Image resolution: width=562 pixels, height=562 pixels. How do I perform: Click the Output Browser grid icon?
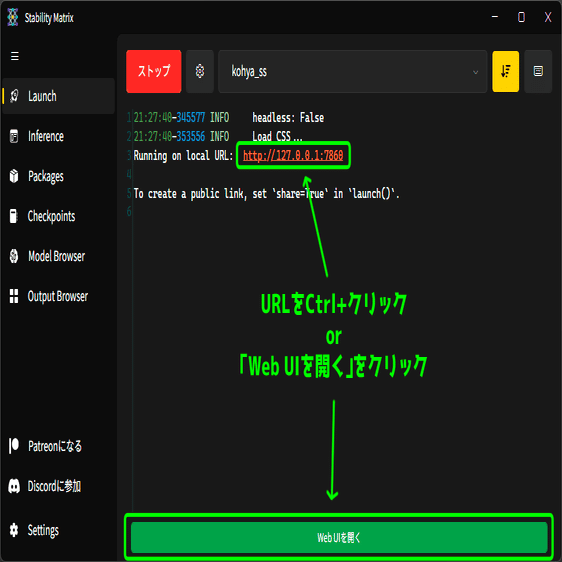click(14, 296)
